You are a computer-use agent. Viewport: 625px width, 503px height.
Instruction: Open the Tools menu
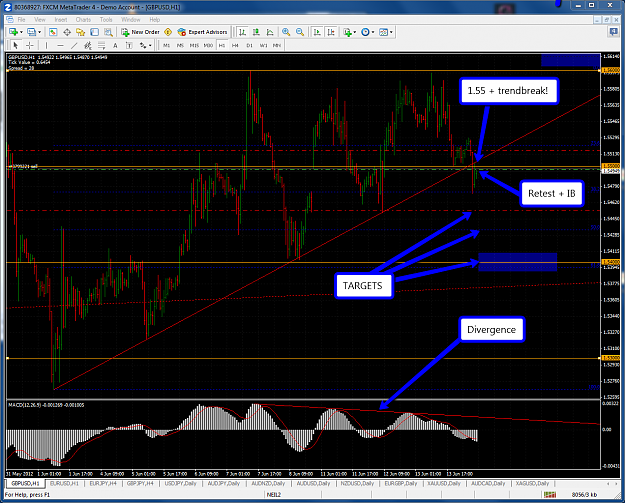pos(106,20)
